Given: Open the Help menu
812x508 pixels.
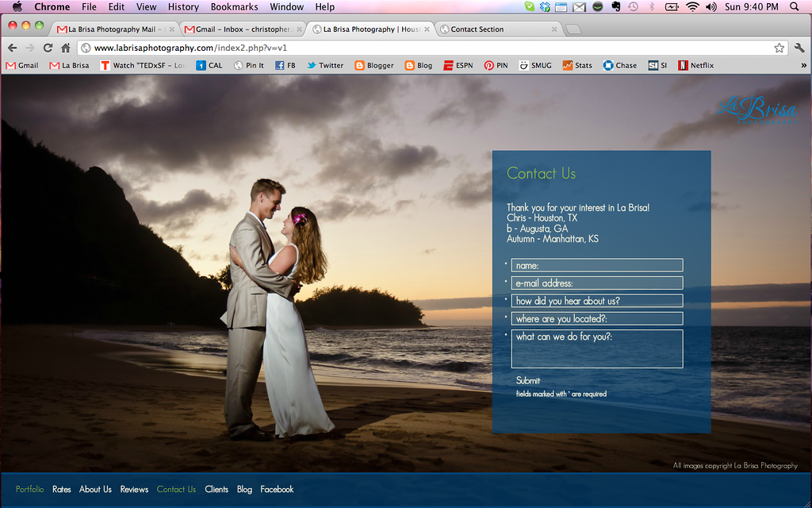Looking at the screenshot, I should 324,6.
